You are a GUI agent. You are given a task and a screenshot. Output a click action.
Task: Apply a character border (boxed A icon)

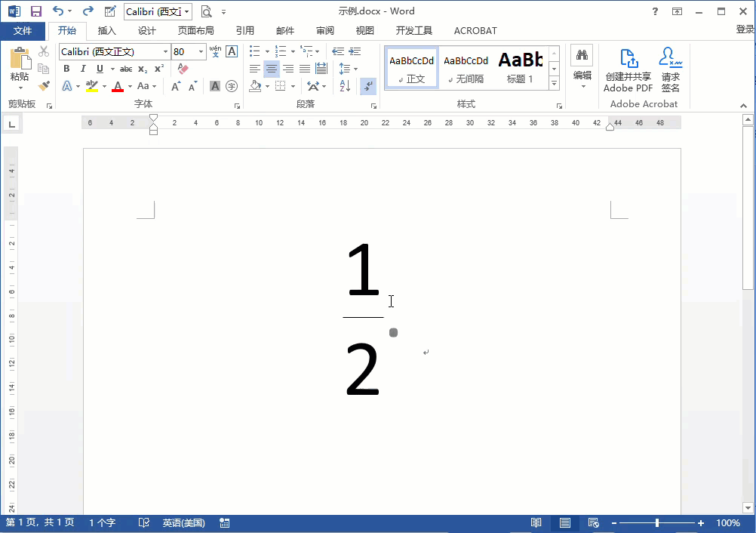(232, 51)
